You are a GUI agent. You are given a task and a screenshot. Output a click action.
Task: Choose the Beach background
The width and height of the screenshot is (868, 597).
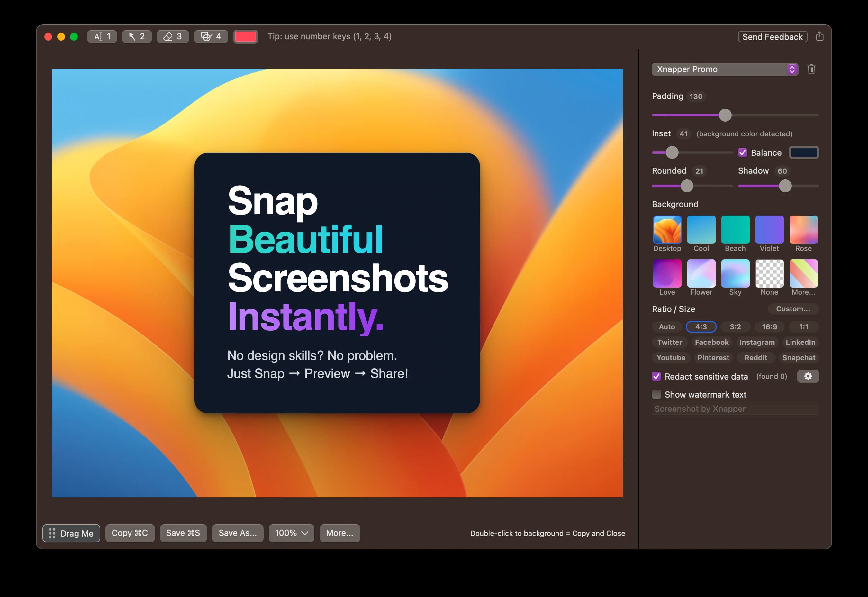[x=735, y=229]
